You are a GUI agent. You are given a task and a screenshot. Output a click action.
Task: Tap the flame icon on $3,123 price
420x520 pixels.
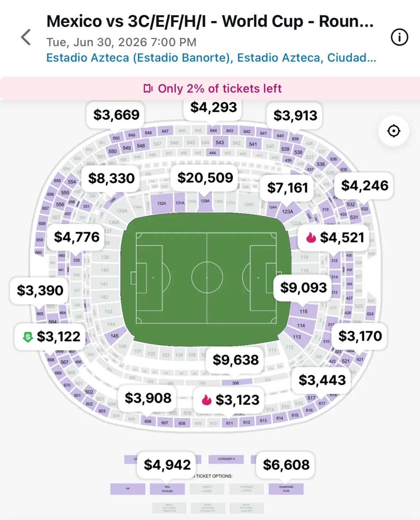207,400
